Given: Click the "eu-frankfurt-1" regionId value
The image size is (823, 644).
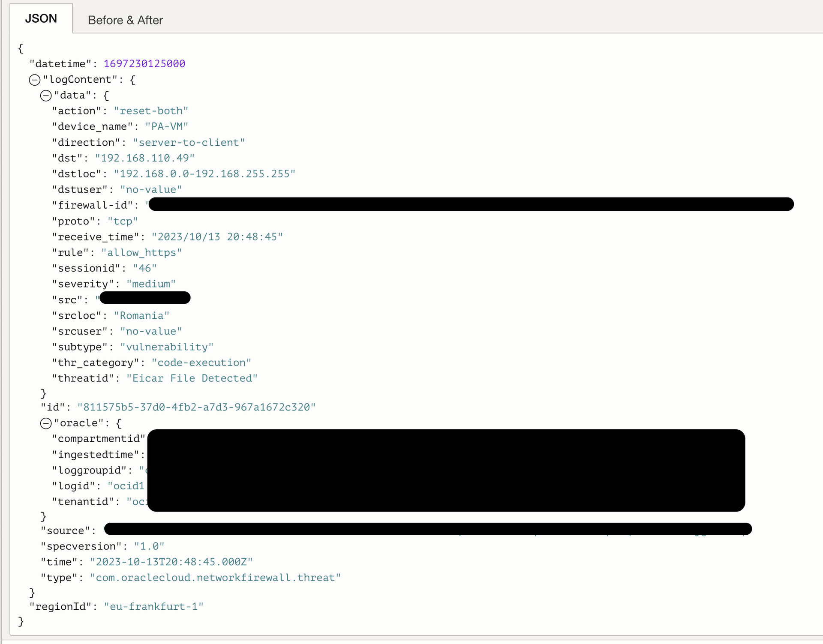Looking at the screenshot, I should [153, 607].
